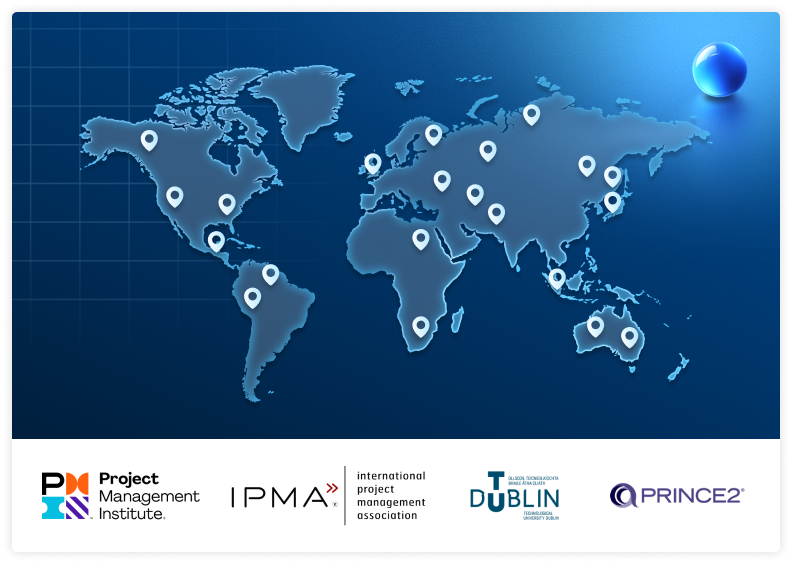The image size is (792, 564).
Task: Click the glossy blue sphere
Action: 719,69
